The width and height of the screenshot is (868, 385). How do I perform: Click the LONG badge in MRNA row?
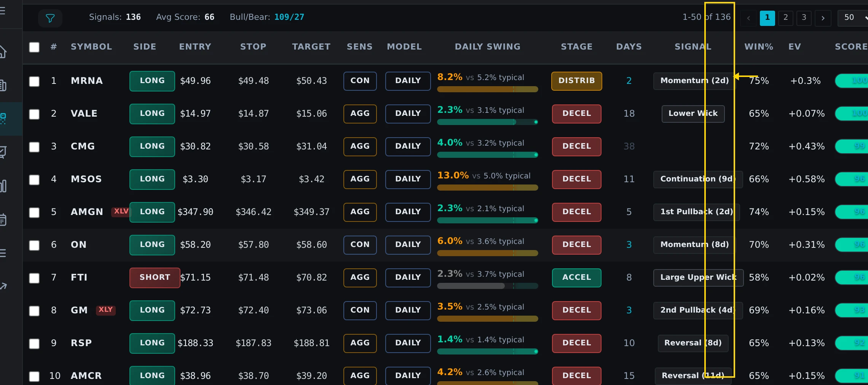152,81
